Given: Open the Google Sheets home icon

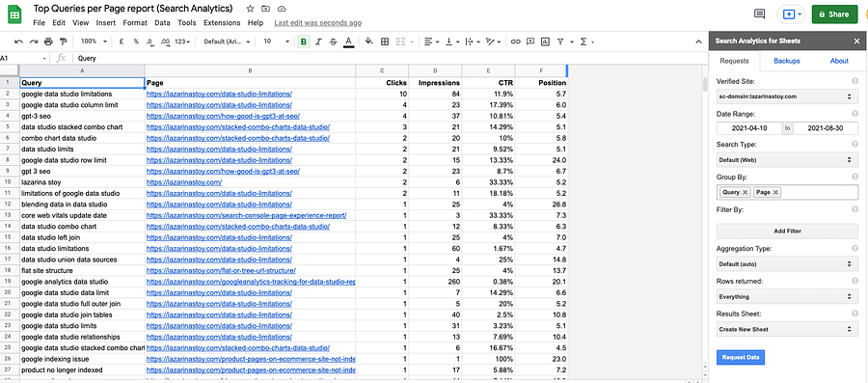Looking at the screenshot, I should pos(14,14).
